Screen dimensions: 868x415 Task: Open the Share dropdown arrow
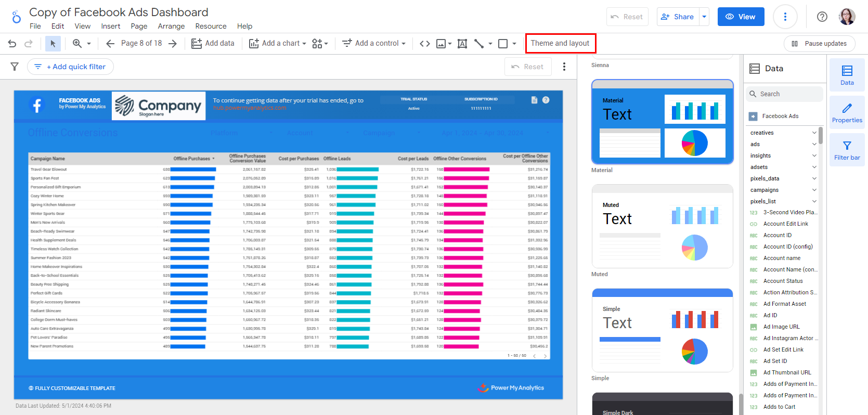click(704, 17)
